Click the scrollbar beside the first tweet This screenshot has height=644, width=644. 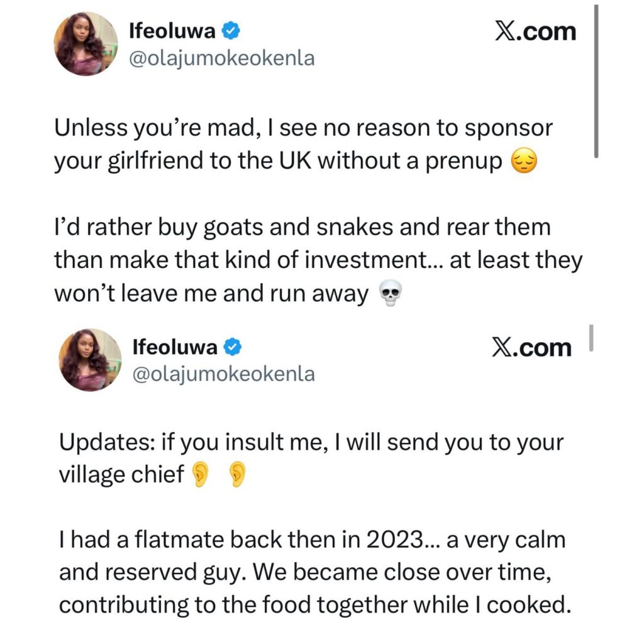pos(596,82)
